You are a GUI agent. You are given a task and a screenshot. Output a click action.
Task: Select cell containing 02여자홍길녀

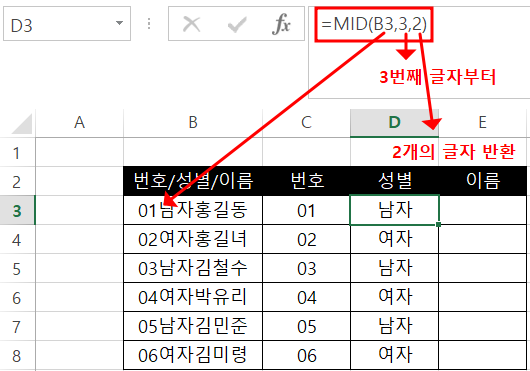(193, 239)
